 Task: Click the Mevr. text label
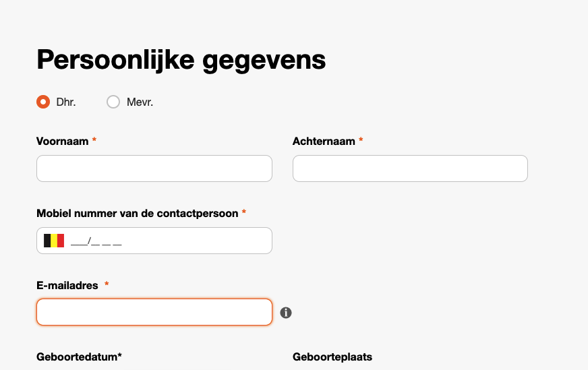pos(140,102)
